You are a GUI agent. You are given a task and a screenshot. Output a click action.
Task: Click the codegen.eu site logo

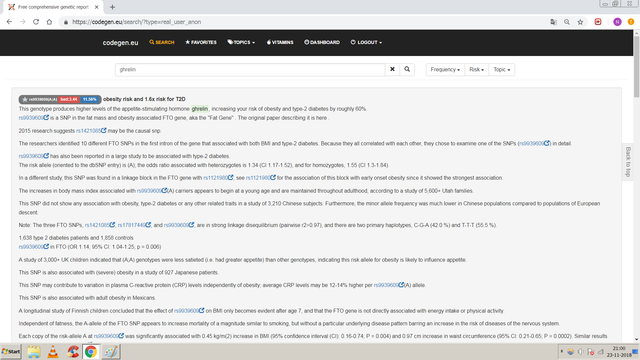120,42
